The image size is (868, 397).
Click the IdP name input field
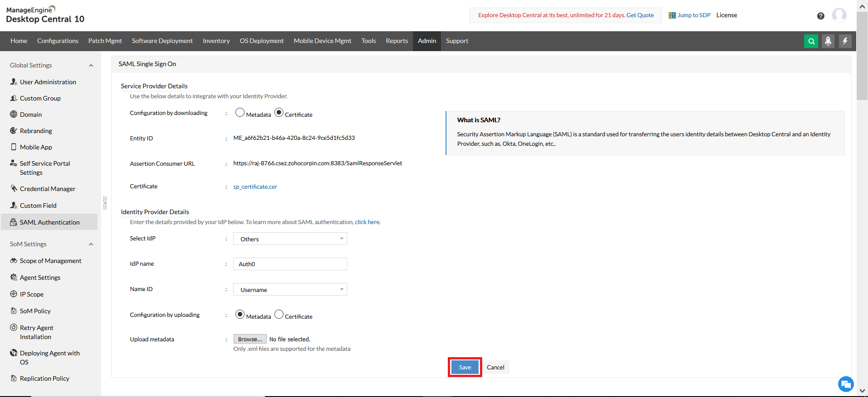pos(290,264)
